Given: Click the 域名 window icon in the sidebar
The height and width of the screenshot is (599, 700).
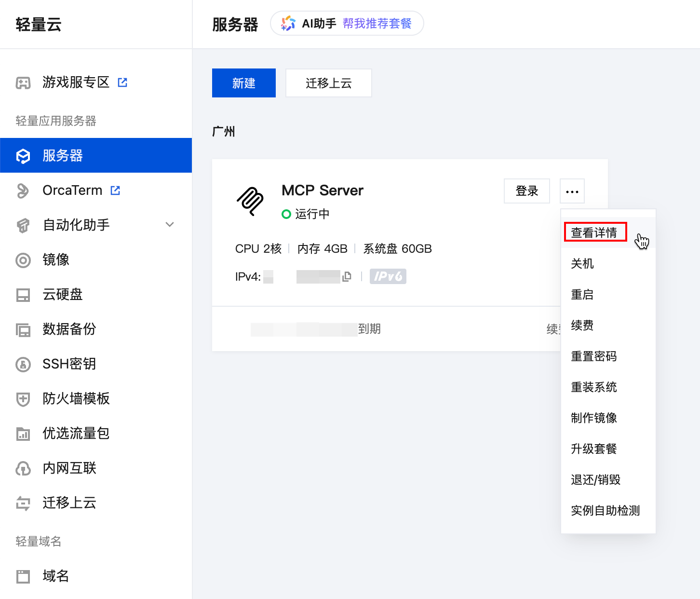Looking at the screenshot, I should point(23,576).
